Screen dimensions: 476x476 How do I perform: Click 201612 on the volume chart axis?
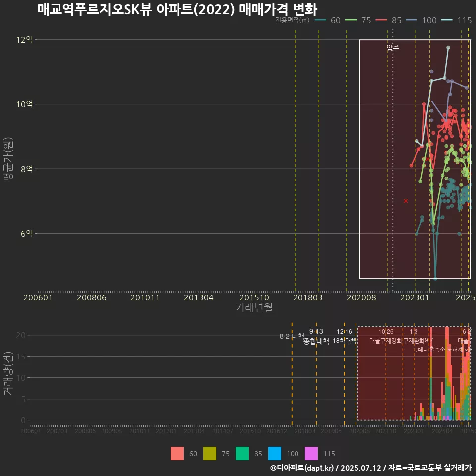pos(277,431)
